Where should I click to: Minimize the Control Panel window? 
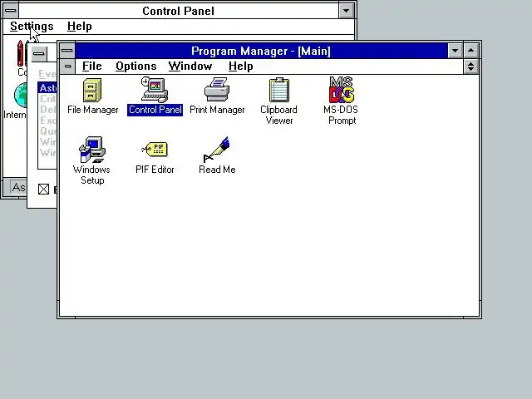point(346,11)
